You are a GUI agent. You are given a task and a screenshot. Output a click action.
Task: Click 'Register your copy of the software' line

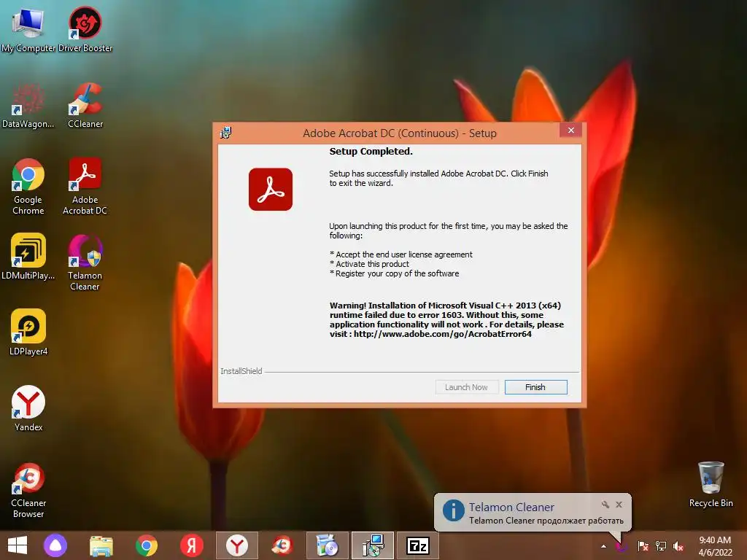point(395,273)
